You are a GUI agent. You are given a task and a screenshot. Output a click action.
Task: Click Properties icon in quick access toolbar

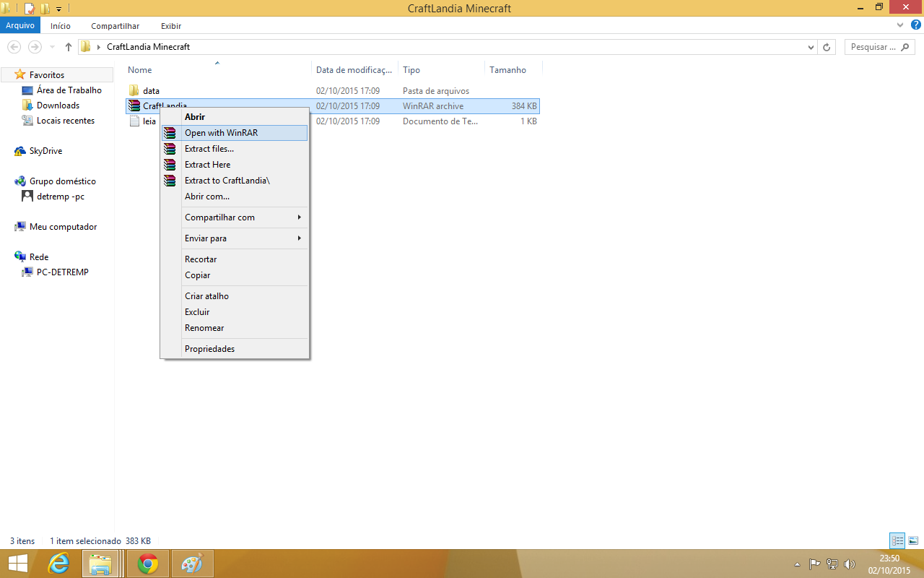pyautogui.click(x=30, y=9)
